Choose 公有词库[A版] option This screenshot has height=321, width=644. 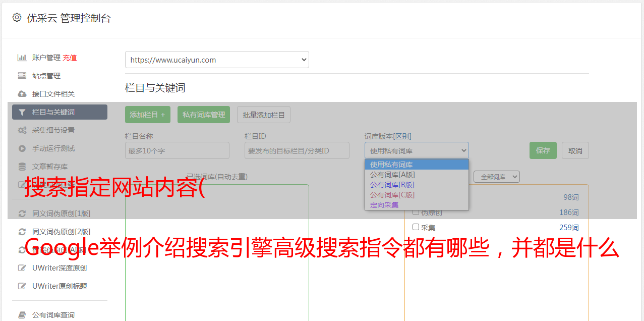coord(417,175)
